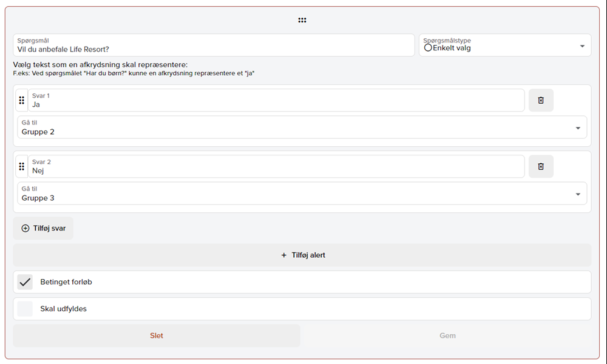Click the drag handle beside Svar 2

pos(22,166)
